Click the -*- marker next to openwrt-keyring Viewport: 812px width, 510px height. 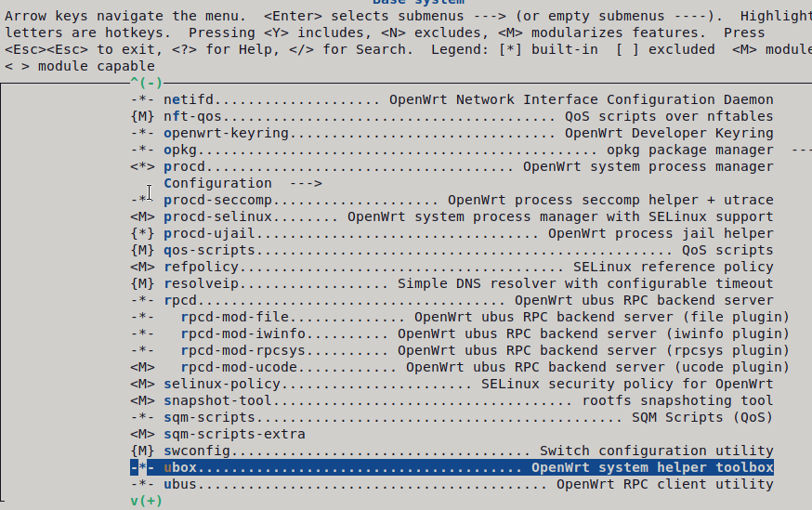pyautogui.click(x=142, y=133)
